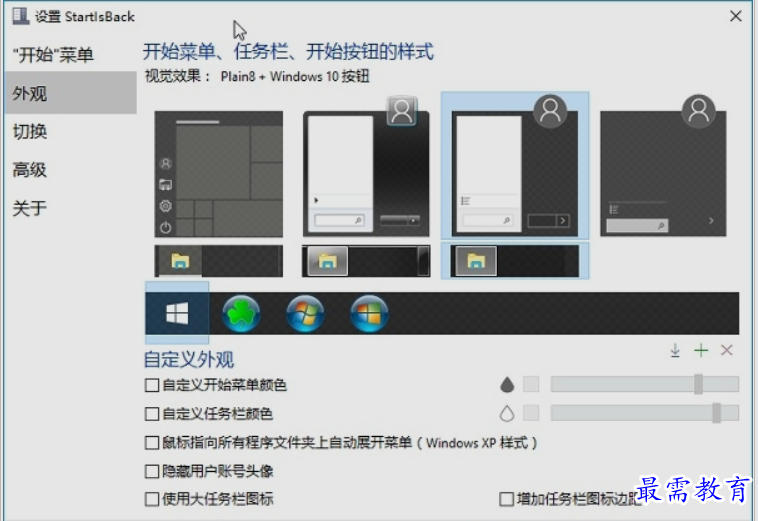Remove the custom button with the red X
This screenshot has width=758, height=521.
tap(727, 350)
